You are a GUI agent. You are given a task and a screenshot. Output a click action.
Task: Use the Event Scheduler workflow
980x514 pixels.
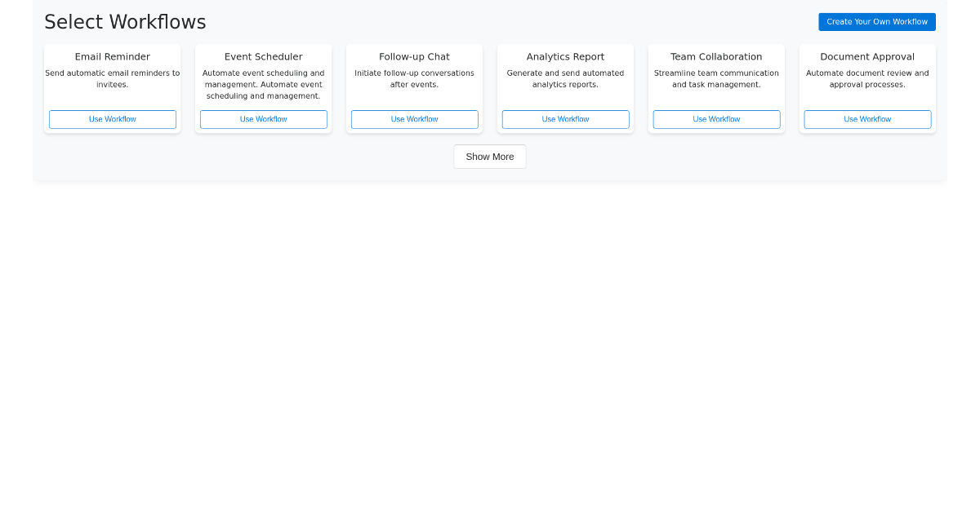[x=263, y=119]
